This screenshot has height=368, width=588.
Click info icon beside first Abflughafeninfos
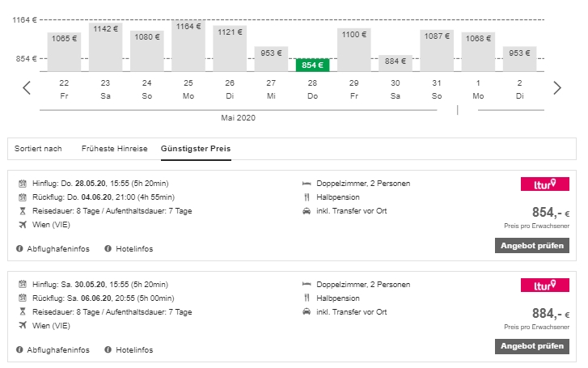19,248
